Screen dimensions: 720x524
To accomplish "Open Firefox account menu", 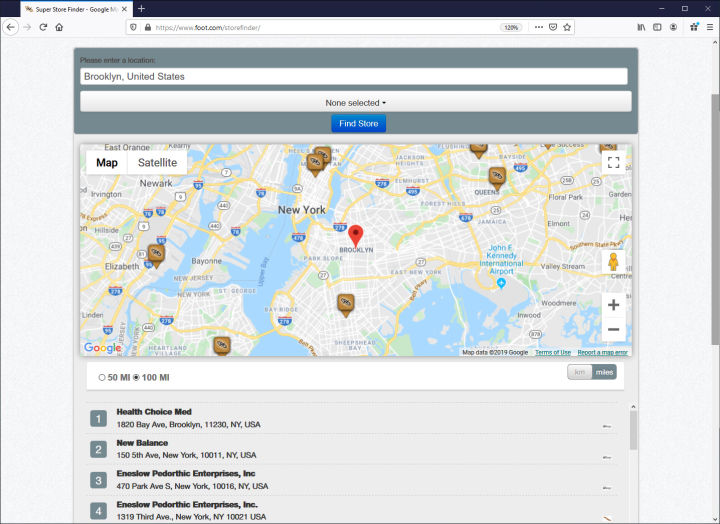I will click(x=673, y=28).
